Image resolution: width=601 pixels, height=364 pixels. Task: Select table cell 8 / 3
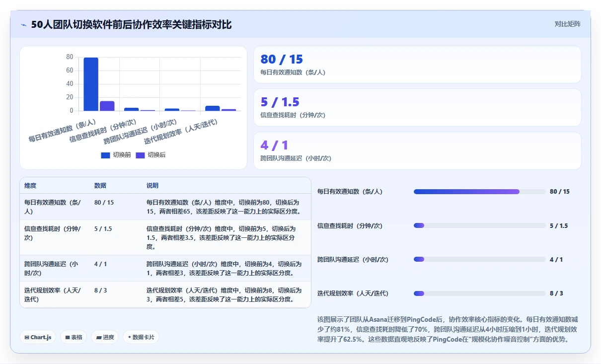pos(100,291)
